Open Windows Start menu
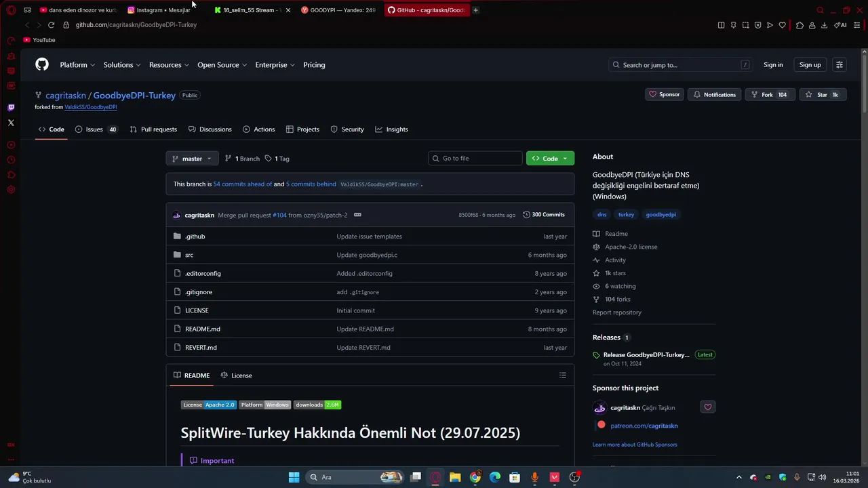Image resolution: width=868 pixels, height=488 pixels. (294, 477)
